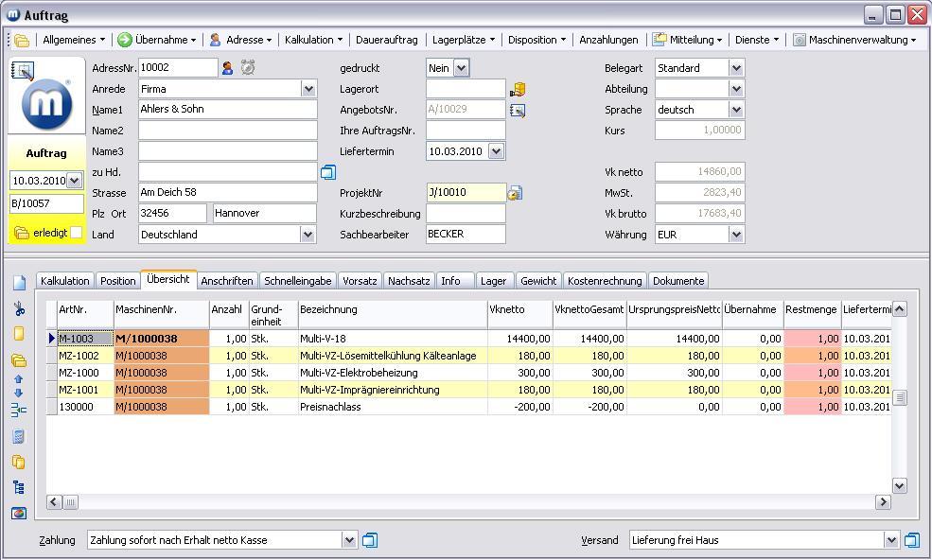This screenshot has height=560, width=932.
Task: Open the Anrede dropdown
Action: point(308,89)
